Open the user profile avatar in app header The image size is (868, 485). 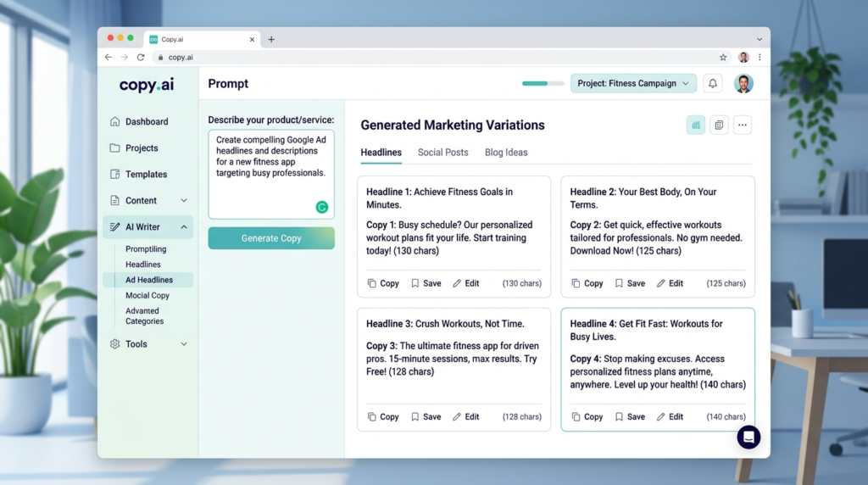tap(743, 84)
